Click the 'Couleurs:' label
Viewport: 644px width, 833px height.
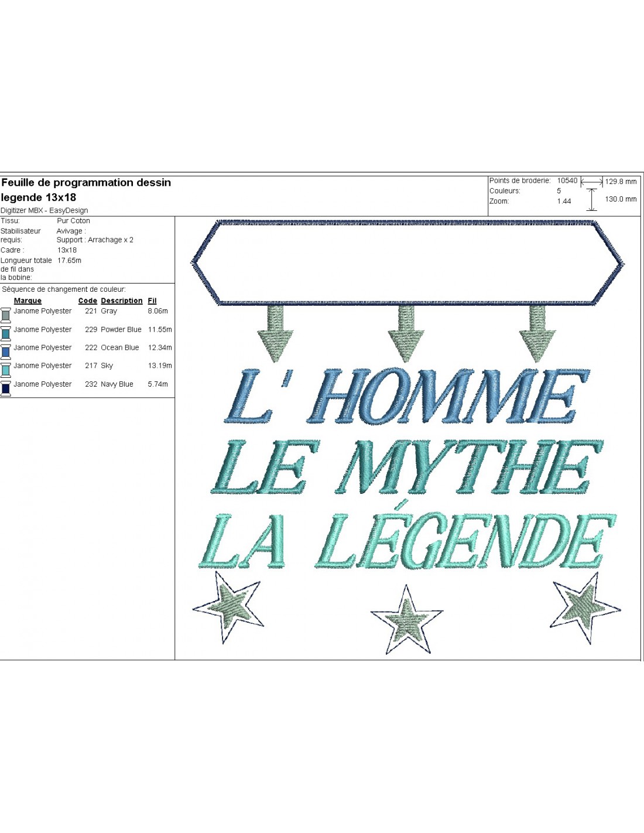pos(505,191)
